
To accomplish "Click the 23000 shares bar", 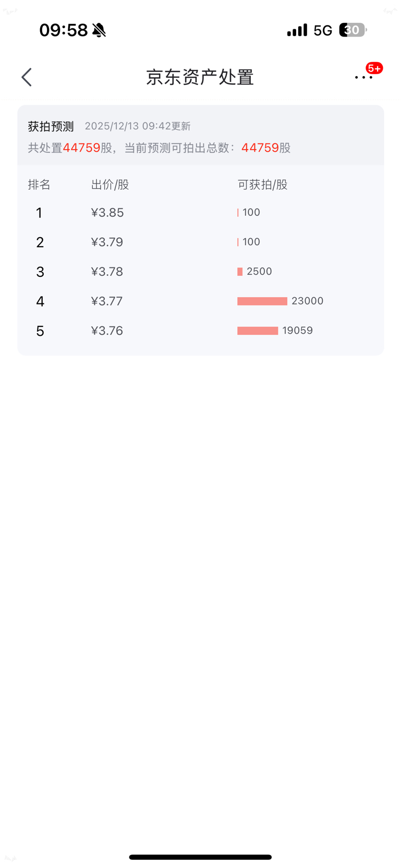I will 262,301.
